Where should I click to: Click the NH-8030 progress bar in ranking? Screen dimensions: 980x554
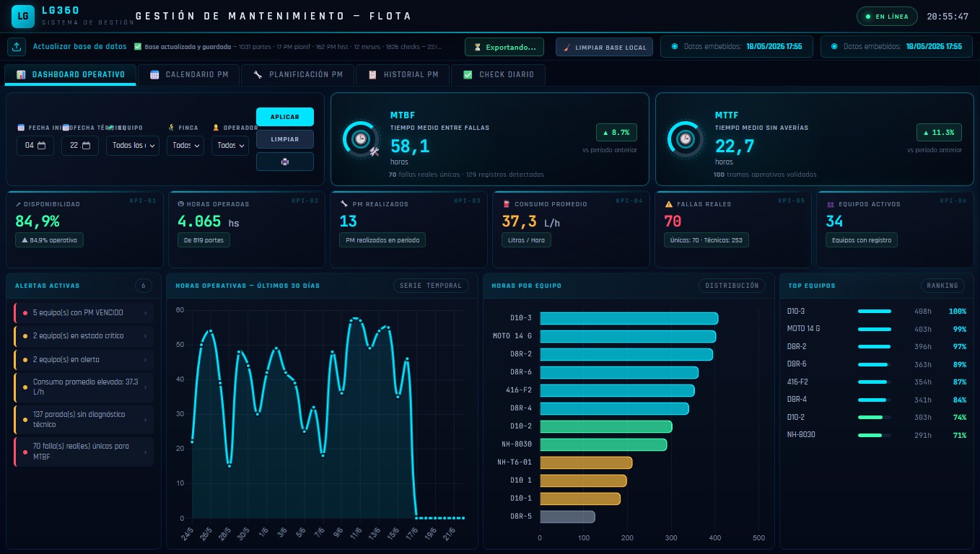(x=875, y=435)
